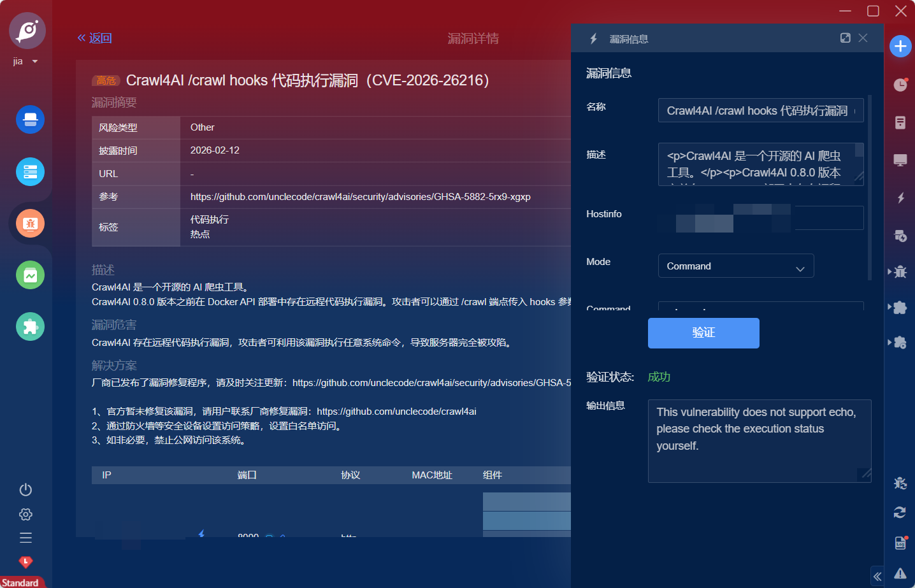Click the blue 验证 verify button
The image size is (915, 588).
(703, 333)
